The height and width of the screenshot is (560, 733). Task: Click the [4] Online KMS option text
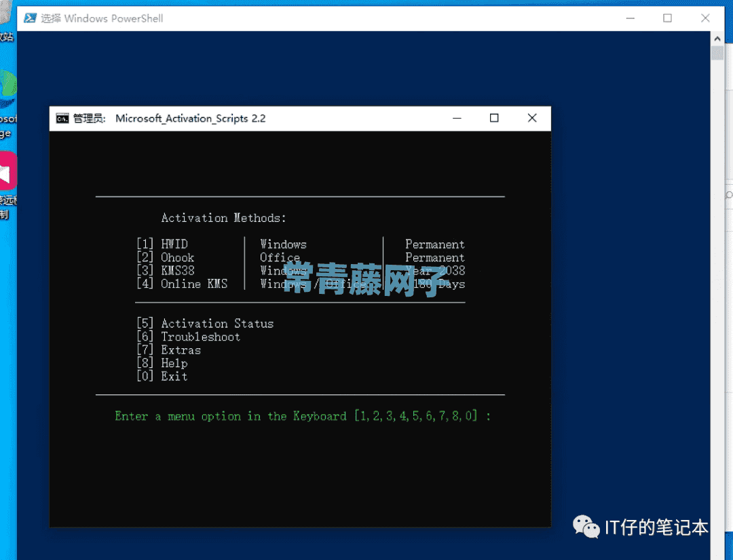(182, 284)
